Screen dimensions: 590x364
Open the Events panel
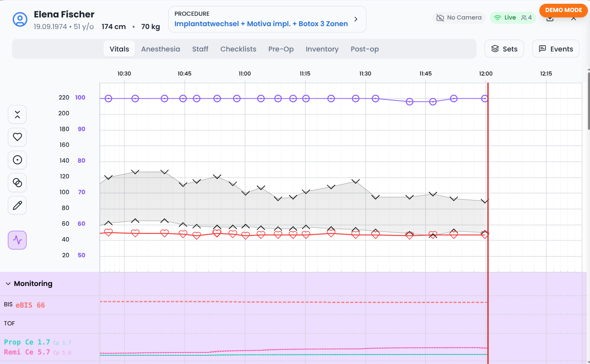[556, 49]
